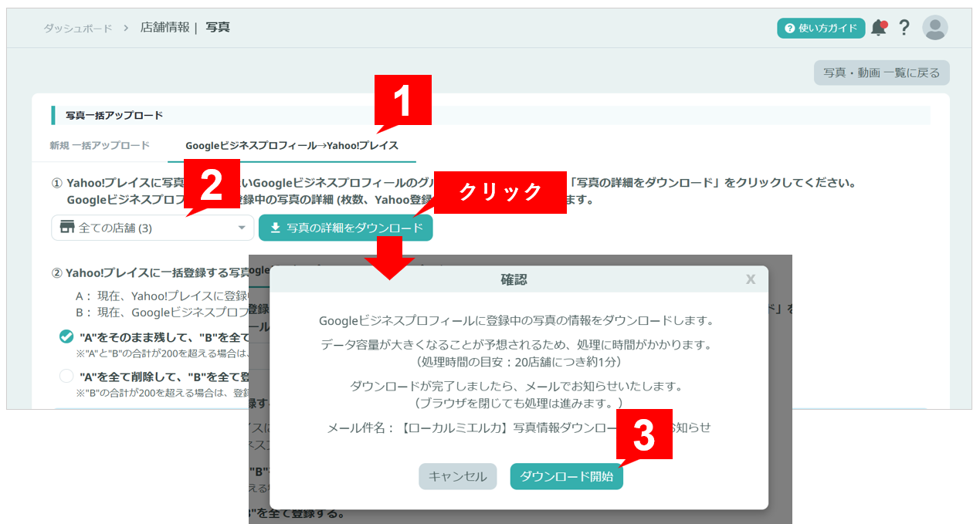This screenshot has height=524, width=980.
Task: Click 写真・動画 一覧に戻る button
Action: [881, 73]
